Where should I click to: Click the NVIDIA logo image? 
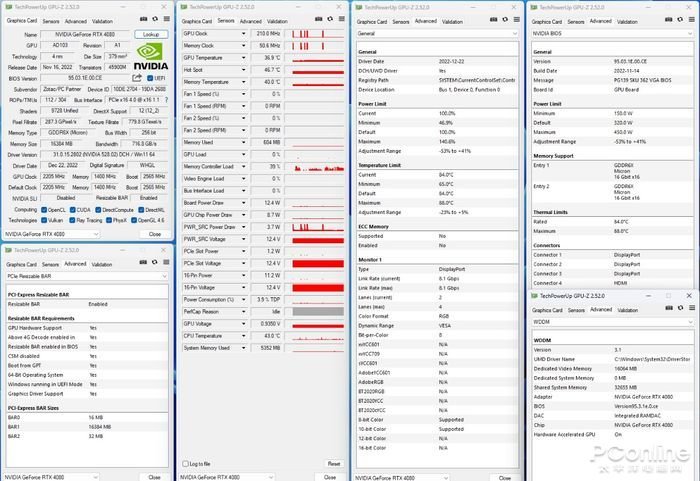click(x=151, y=57)
